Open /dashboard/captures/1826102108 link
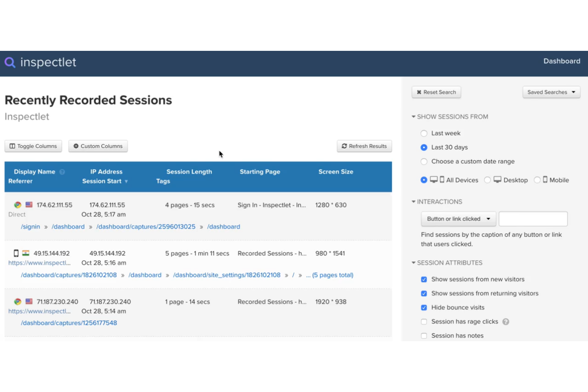This screenshot has width=588, height=392. [69, 275]
